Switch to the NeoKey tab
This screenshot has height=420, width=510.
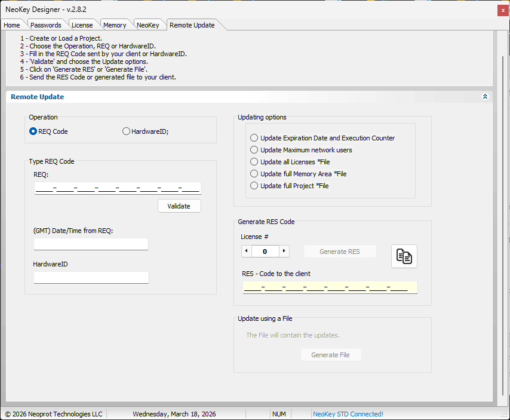click(148, 25)
